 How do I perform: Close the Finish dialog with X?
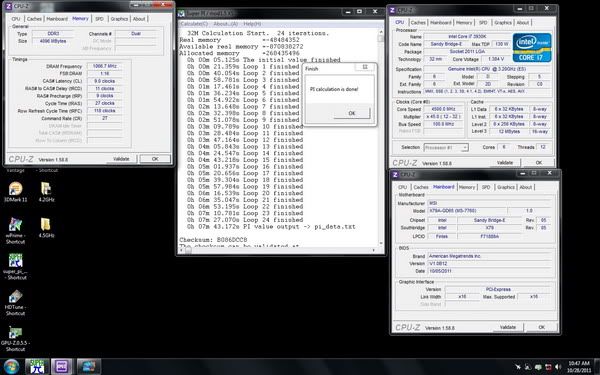[365, 67]
